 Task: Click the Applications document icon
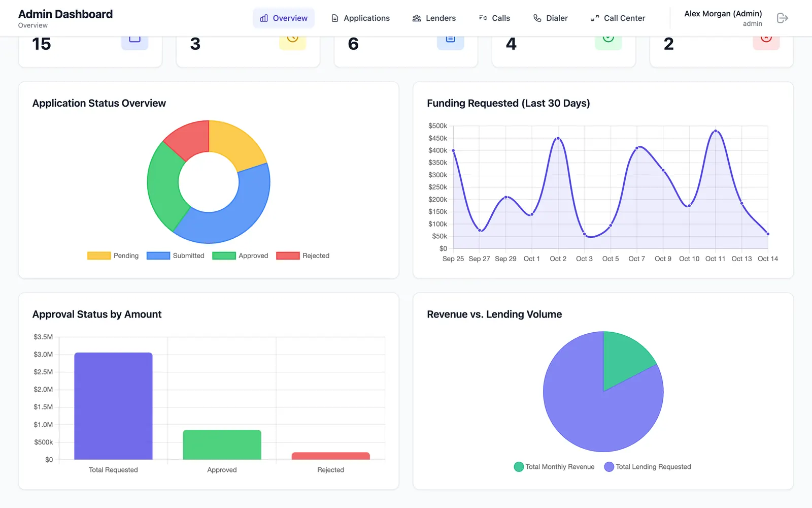click(x=335, y=18)
